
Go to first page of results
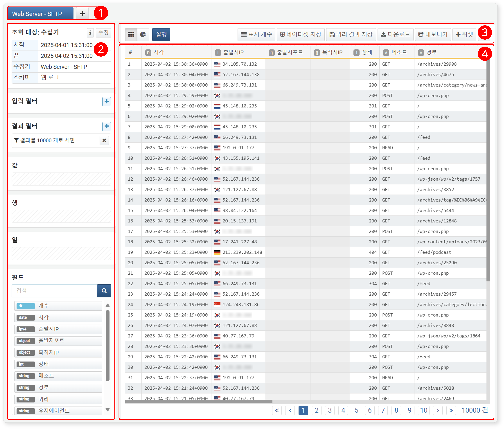277,411
